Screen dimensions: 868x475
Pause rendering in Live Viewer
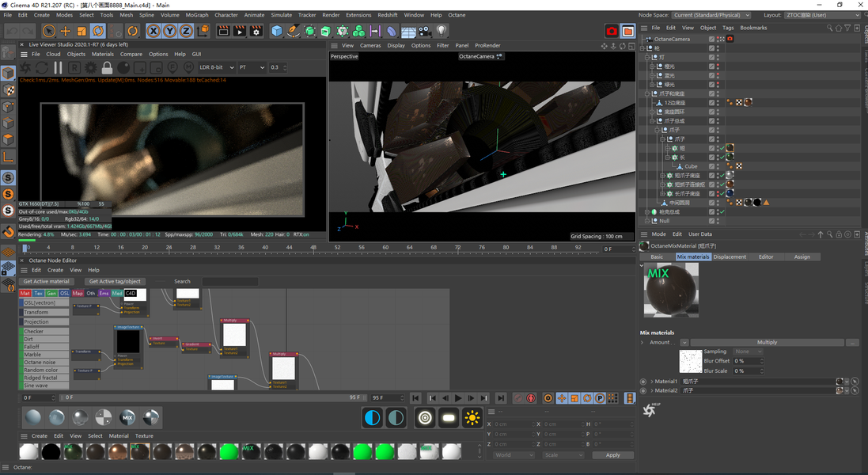pyautogui.click(x=58, y=68)
